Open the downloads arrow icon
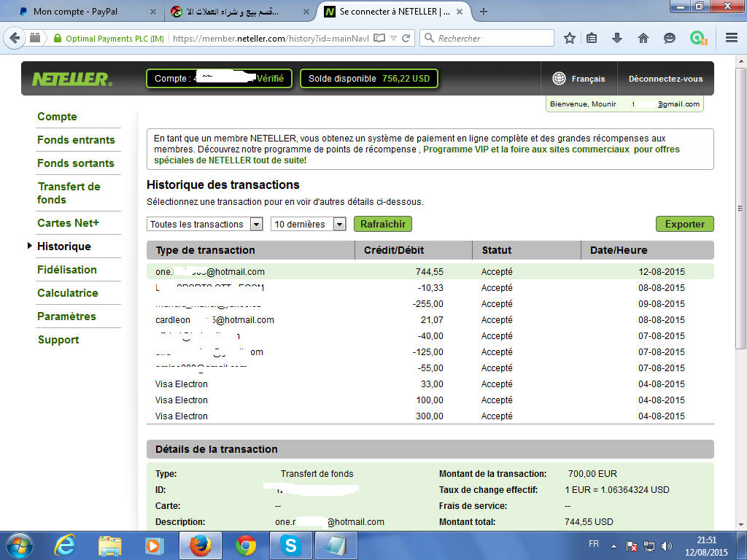Viewport: 747px width, 560px height. [x=617, y=38]
